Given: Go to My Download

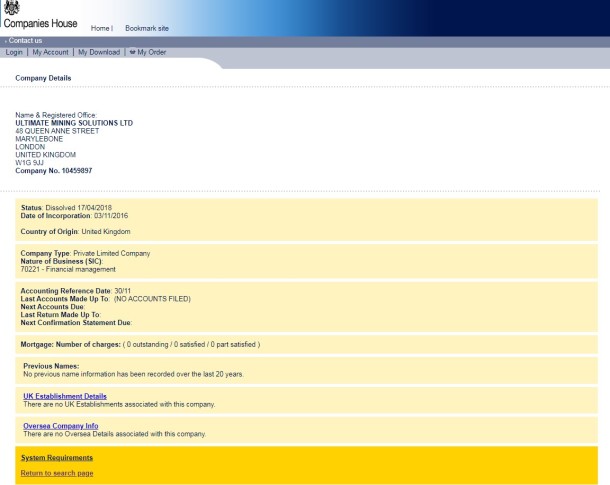Looking at the screenshot, I should tap(99, 52).
